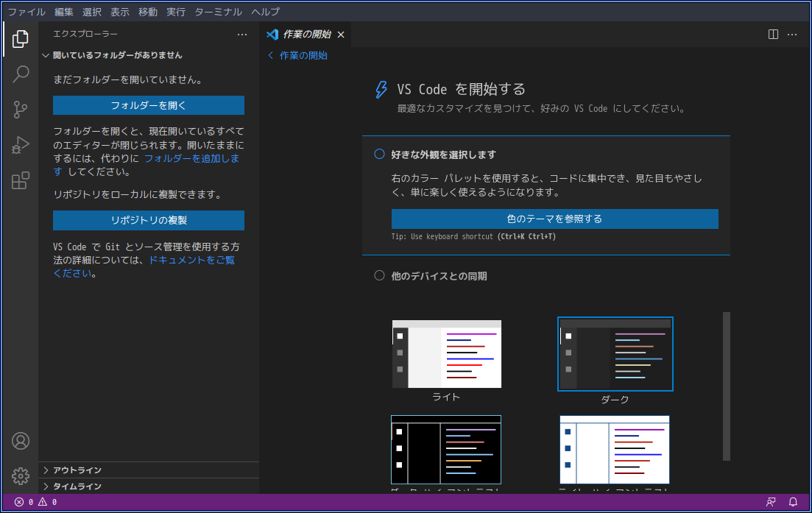Viewport: 812px width, 513px height.
Task: Choose the light high contrast theme thumbnail
Action: (615, 449)
